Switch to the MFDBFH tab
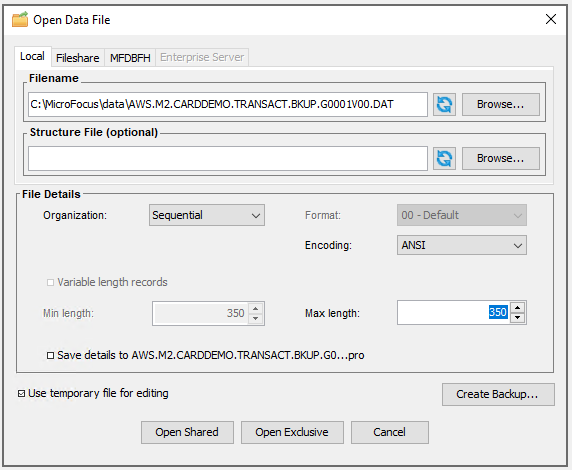The height and width of the screenshot is (470, 572). (x=130, y=58)
